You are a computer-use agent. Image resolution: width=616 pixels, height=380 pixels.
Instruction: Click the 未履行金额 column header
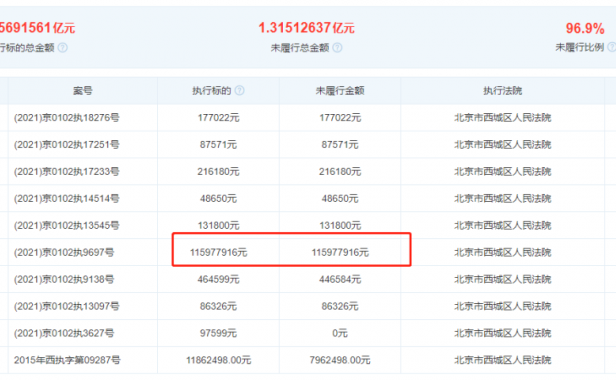click(340, 91)
